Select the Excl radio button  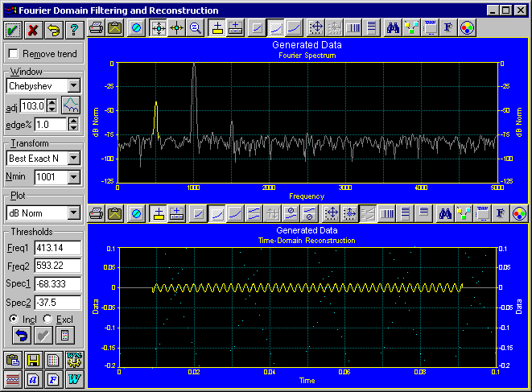point(47,319)
